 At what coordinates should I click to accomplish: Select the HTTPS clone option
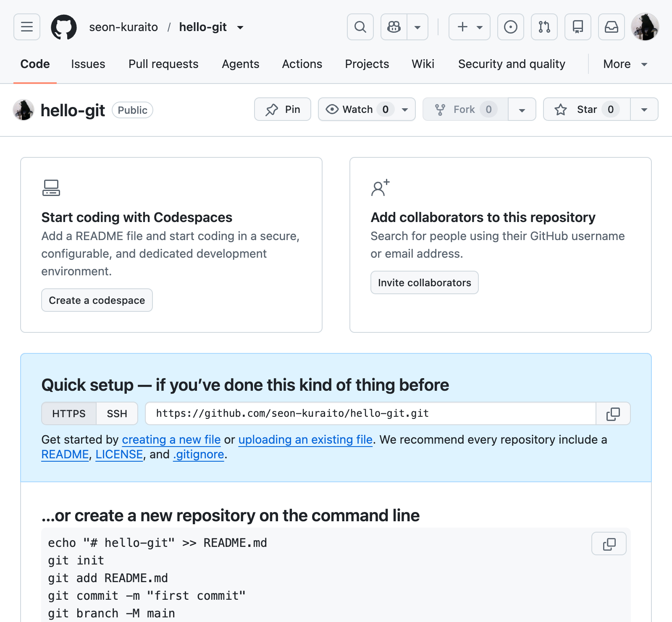[69, 413]
